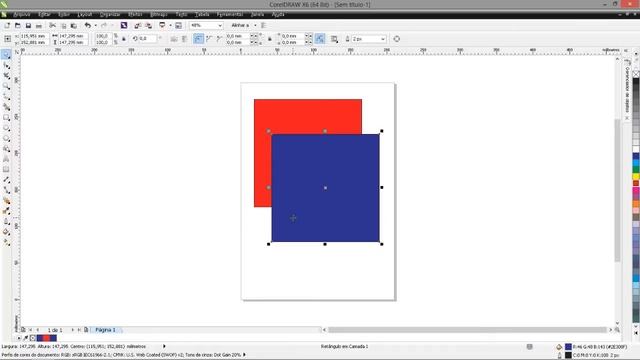Select the Zoom magnifier tool in the toolbox
The image size is (640, 360).
[x=6, y=86]
